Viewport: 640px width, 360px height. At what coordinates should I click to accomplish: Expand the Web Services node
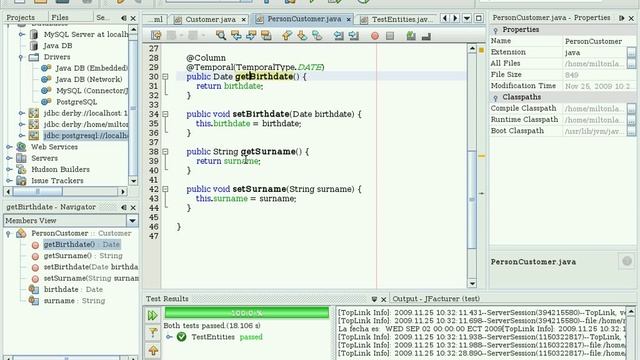[9, 147]
